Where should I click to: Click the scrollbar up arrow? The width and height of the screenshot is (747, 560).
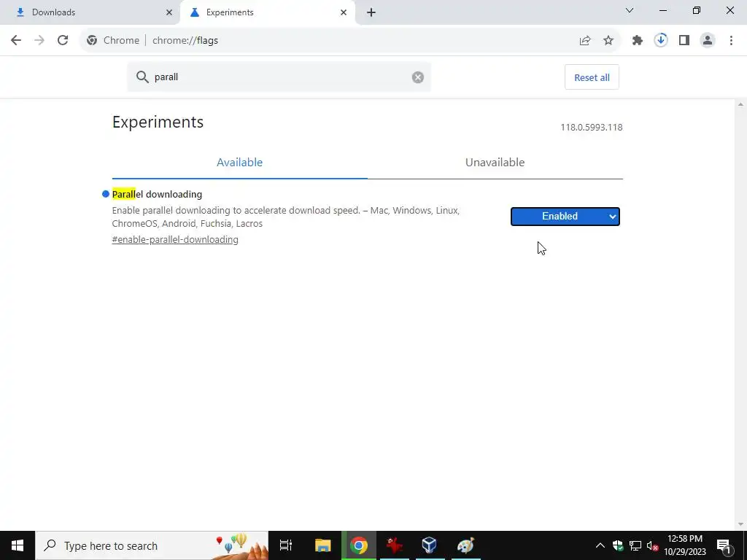tap(740, 104)
